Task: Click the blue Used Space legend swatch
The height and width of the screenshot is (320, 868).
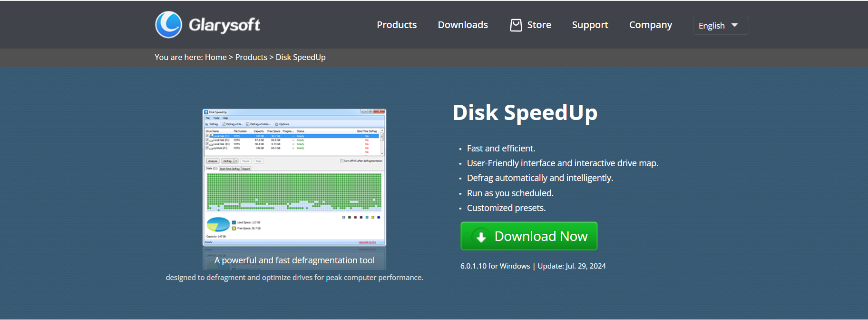Action: [234, 222]
